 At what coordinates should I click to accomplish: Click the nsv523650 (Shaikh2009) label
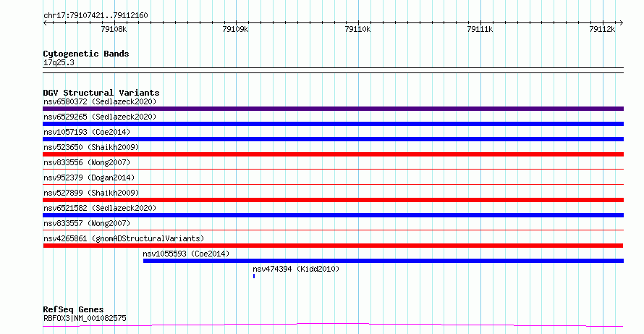pyautogui.click(x=91, y=147)
